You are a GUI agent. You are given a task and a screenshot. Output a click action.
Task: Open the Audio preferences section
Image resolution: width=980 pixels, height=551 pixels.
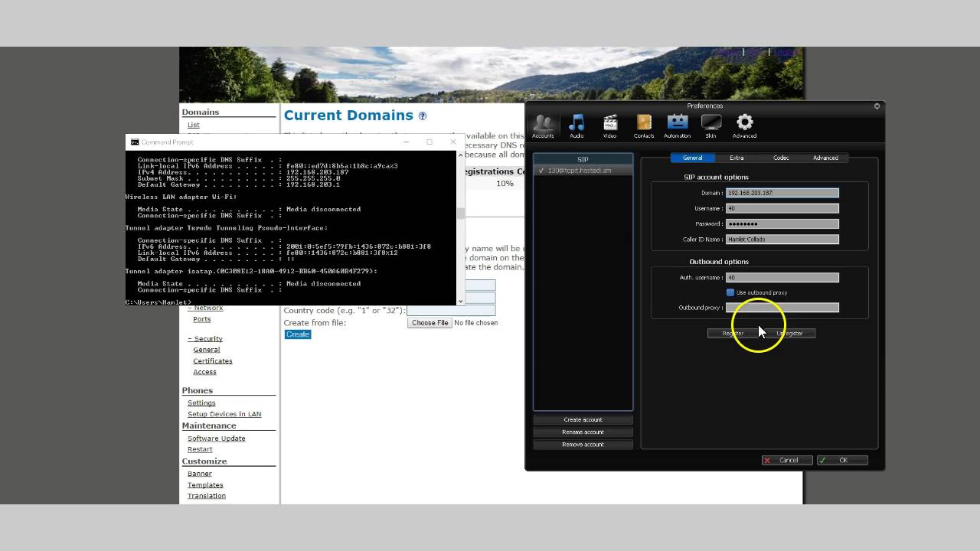point(577,126)
